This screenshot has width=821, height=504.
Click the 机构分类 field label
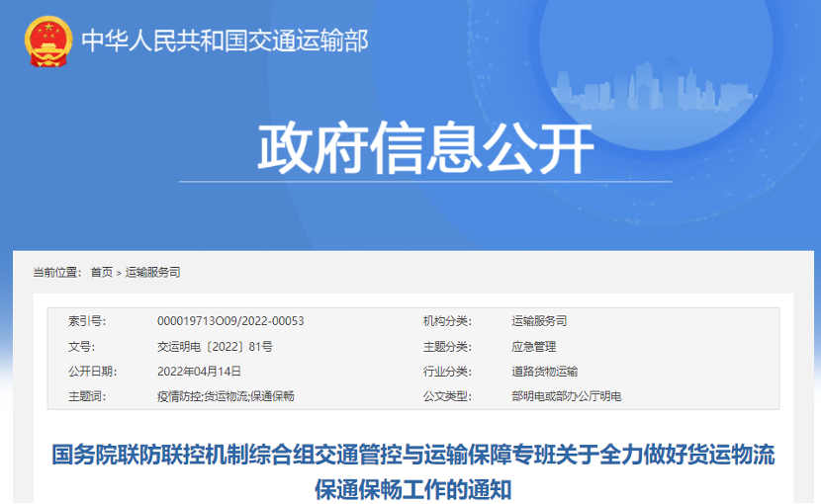click(447, 321)
